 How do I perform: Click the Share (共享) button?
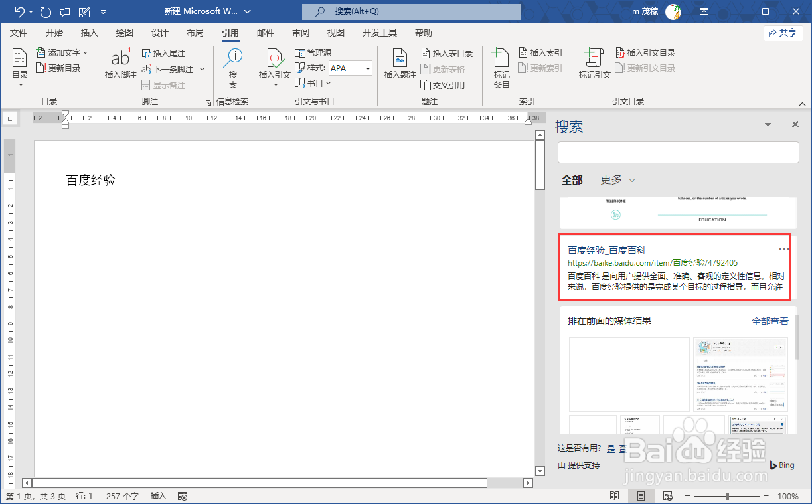pyautogui.click(x=783, y=33)
